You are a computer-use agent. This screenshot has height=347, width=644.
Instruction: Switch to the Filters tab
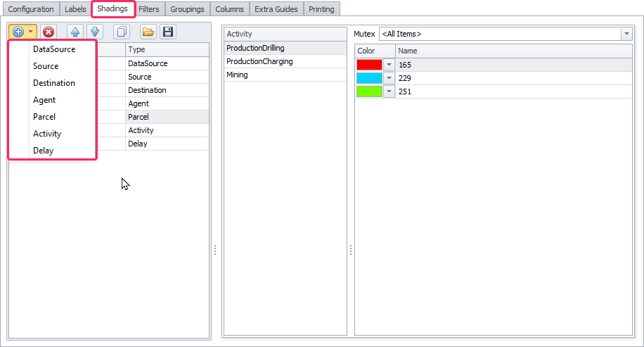(148, 9)
